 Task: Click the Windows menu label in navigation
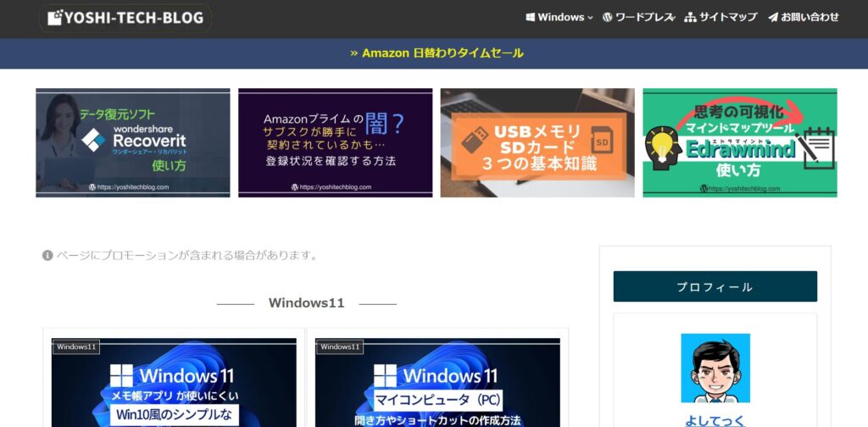pyautogui.click(x=561, y=17)
